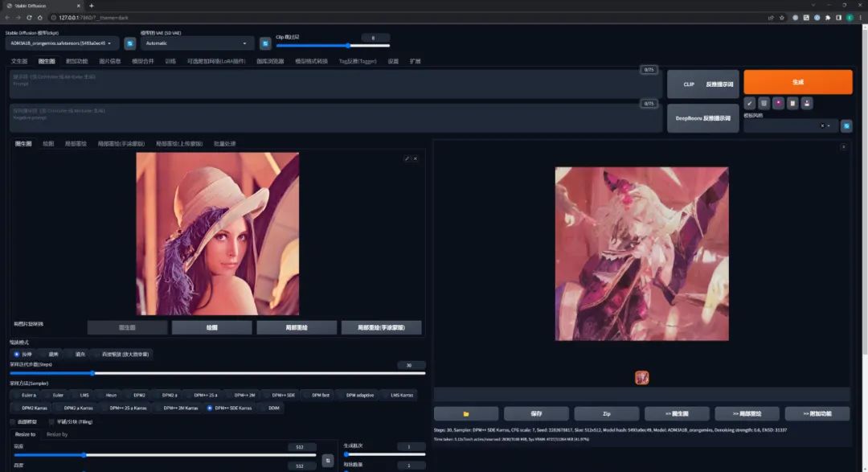Image resolution: width=868 pixels, height=472 pixels.
Task: Click into the Negative prompt text field
Action: click(x=335, y=118)
